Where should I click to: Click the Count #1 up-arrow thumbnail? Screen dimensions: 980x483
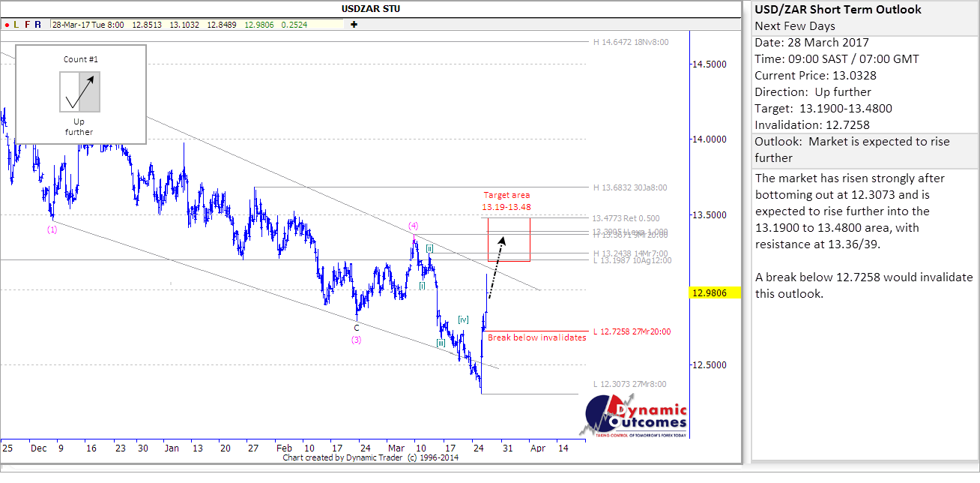click(x=79, y=91)
